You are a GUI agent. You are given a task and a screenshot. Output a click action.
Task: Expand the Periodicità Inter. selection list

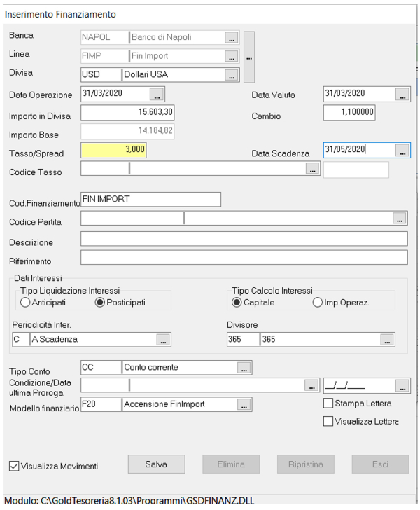coord(162,340)
